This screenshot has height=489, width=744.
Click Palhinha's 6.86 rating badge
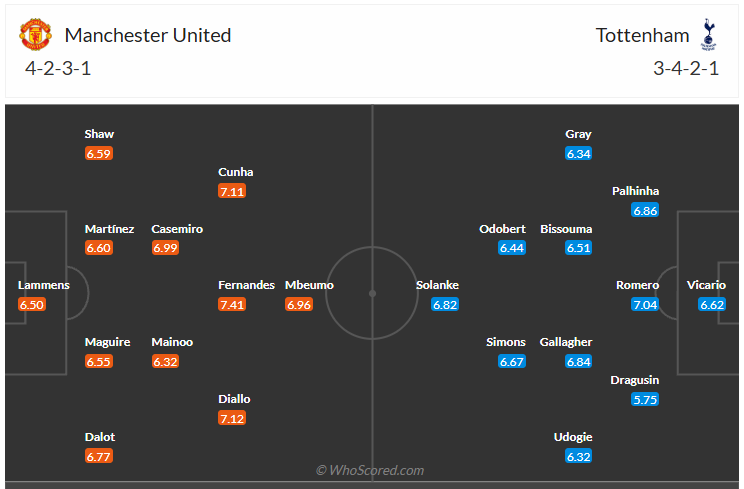(x=645, y=210)
